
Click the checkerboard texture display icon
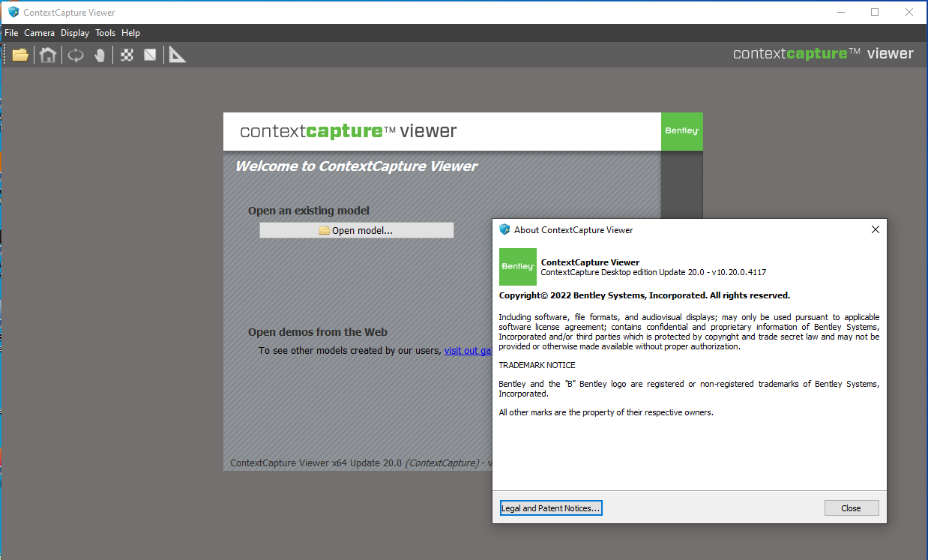[127, 55]
